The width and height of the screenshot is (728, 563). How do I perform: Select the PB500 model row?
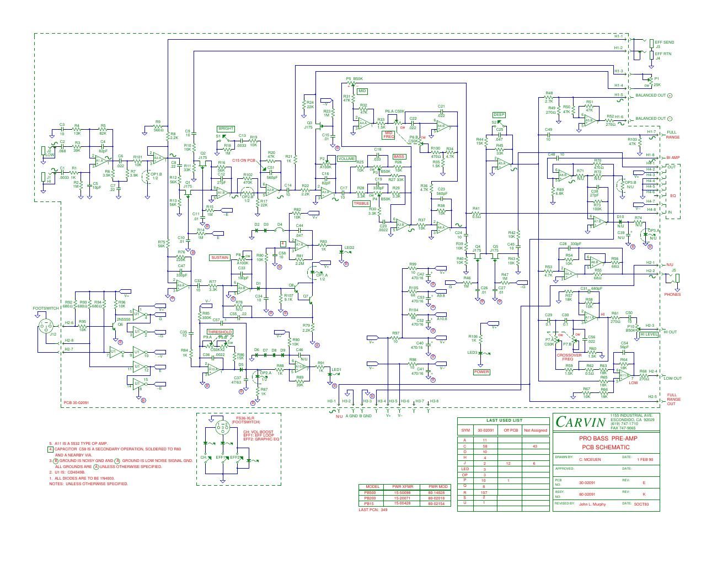pyautogui.click(x=405, y=492)
